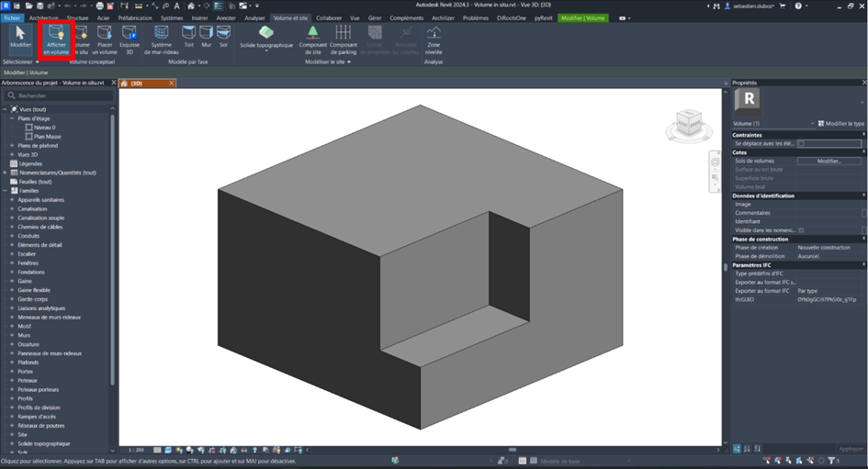Toggle Visible dans les nomenclatures checkbox
868x469 pixels.
coord(801,230)
